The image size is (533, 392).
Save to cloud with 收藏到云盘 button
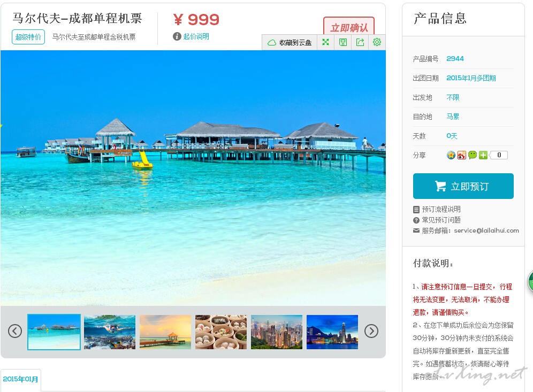pyautogui.click(x=290, y=42)
